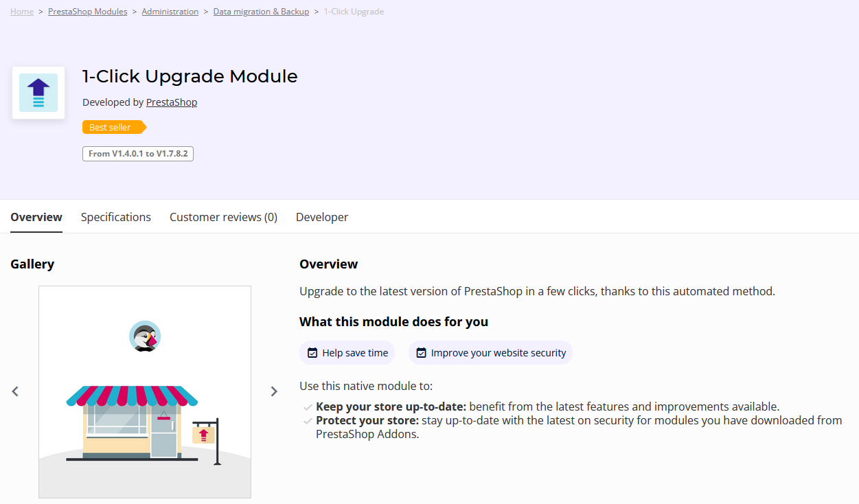Open the Customer reviews (0) tab
Screen dimensions: 859x504
pos(223,217)
